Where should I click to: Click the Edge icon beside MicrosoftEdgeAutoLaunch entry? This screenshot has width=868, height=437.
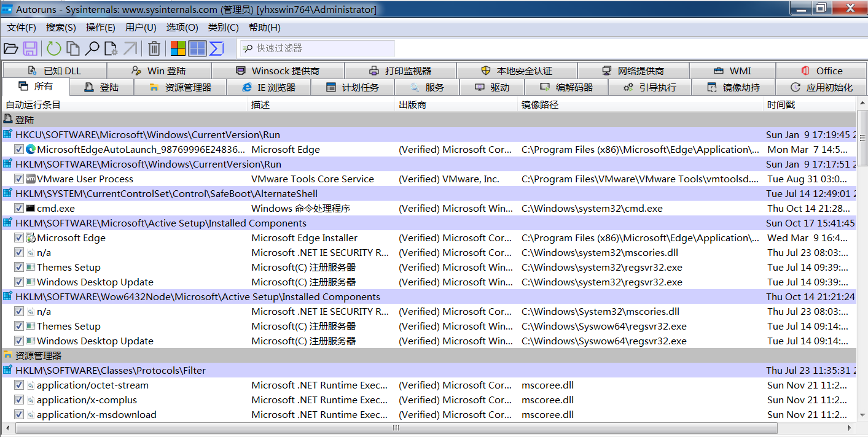[x=31, y=149]
